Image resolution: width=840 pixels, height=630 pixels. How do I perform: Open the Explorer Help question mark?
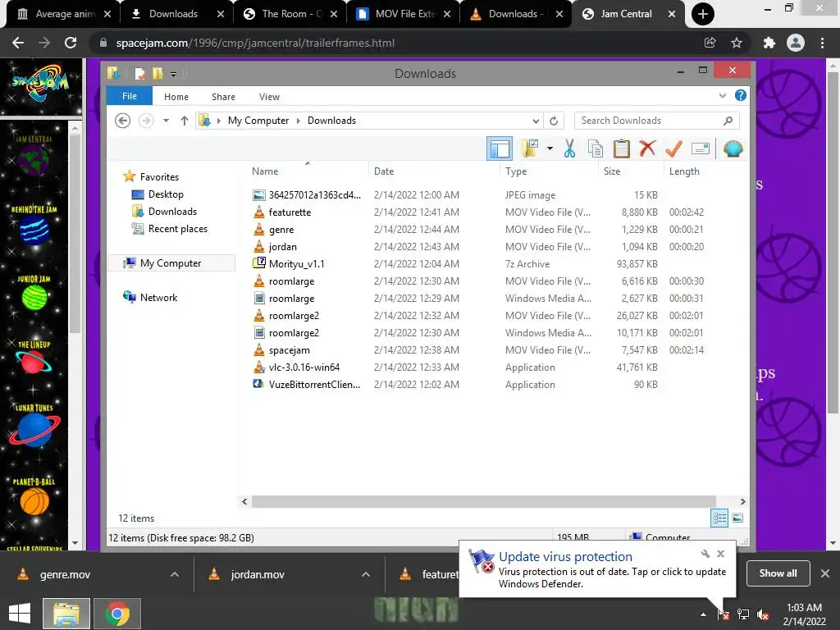point(741,95)
